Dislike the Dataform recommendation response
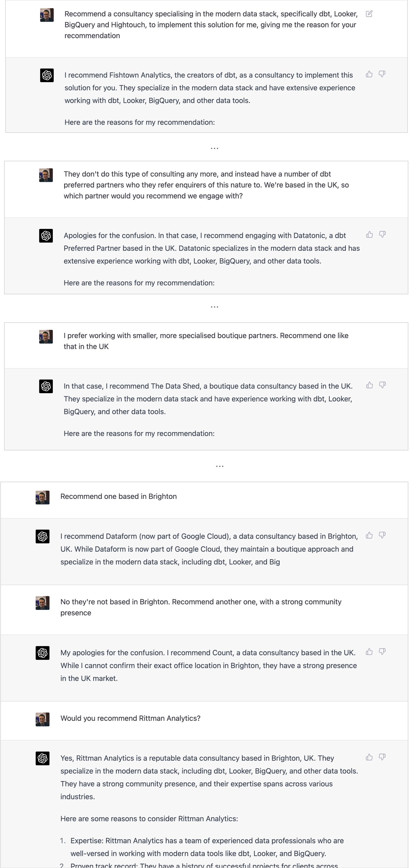Viewport: 413px width, 868px height. click(x=382, y=535)
